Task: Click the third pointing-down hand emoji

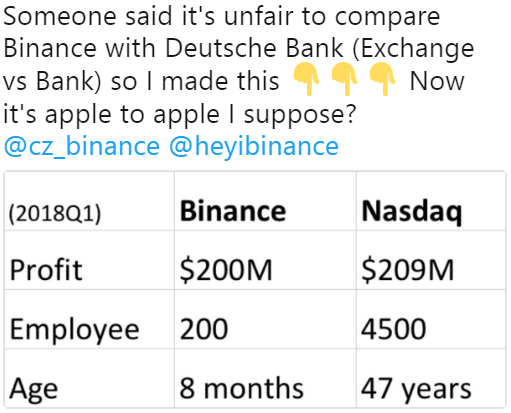Action: (382, 79)
